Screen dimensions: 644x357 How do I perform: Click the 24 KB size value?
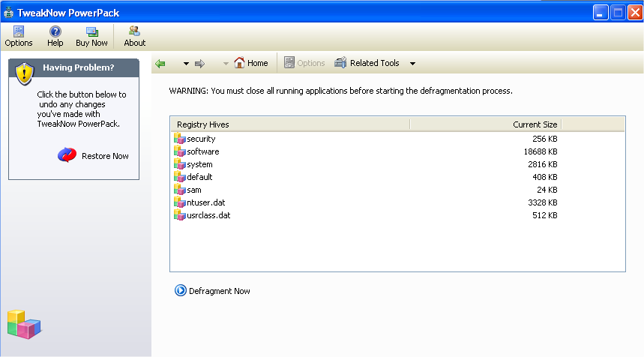(547, 190)
